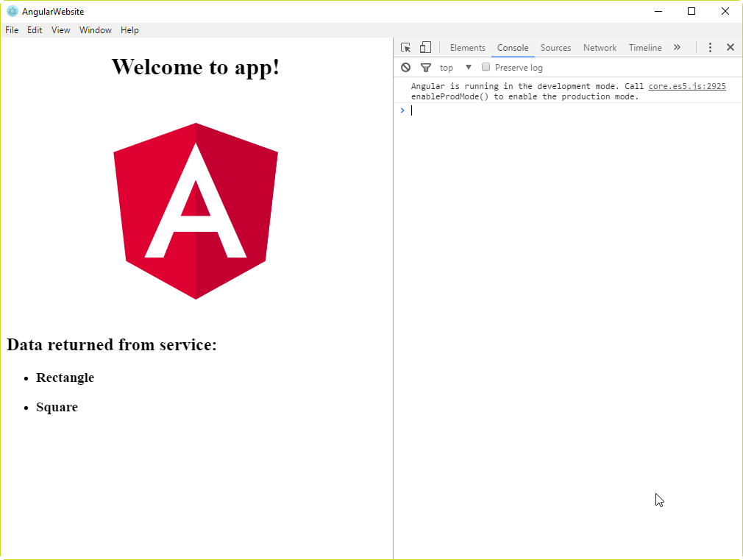Close the DevTools panel
Screen dimensions: 743x560
coord(730,48)
